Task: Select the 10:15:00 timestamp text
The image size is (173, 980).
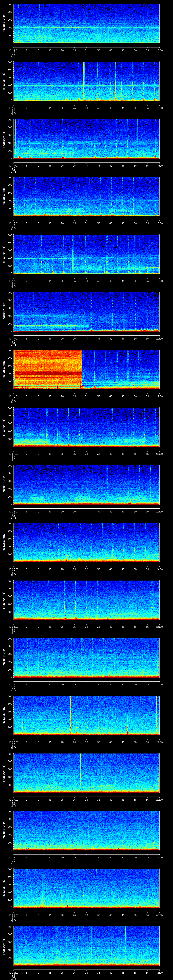Action: (13, 108)
